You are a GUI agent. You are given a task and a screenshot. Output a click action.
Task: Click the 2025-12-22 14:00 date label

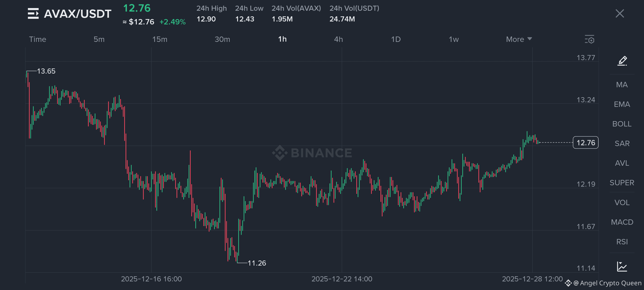342,279
